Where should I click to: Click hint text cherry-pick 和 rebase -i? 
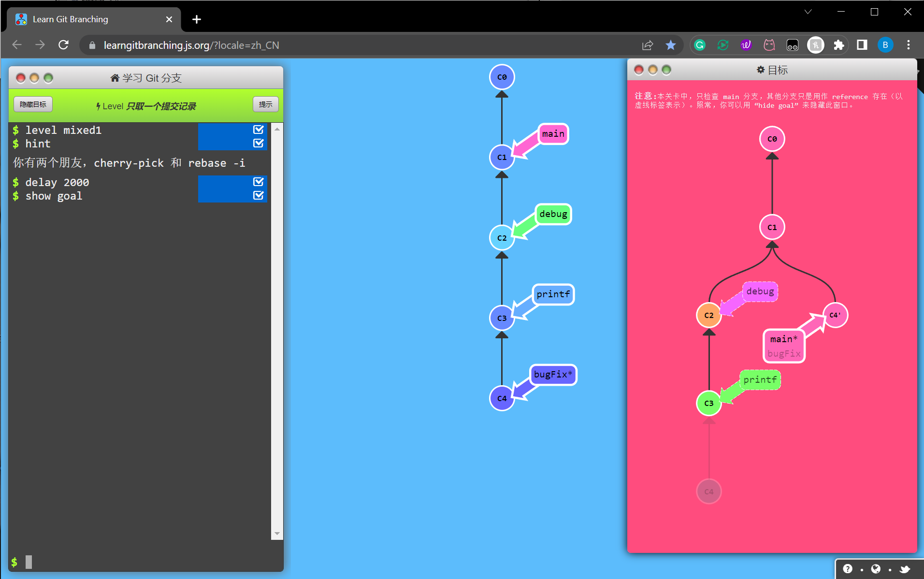[x=169, y=163]
